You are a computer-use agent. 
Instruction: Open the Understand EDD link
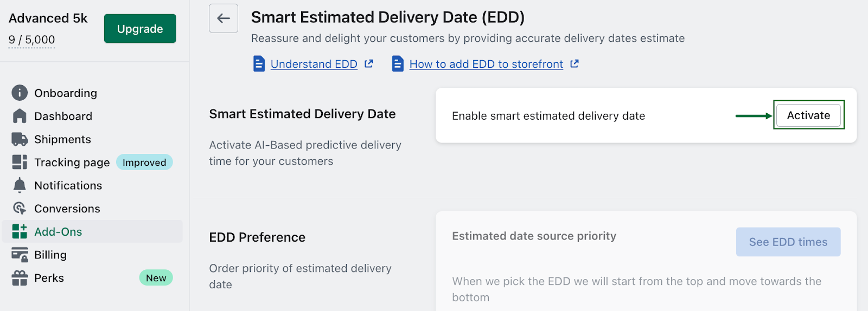tap(314, 64)
